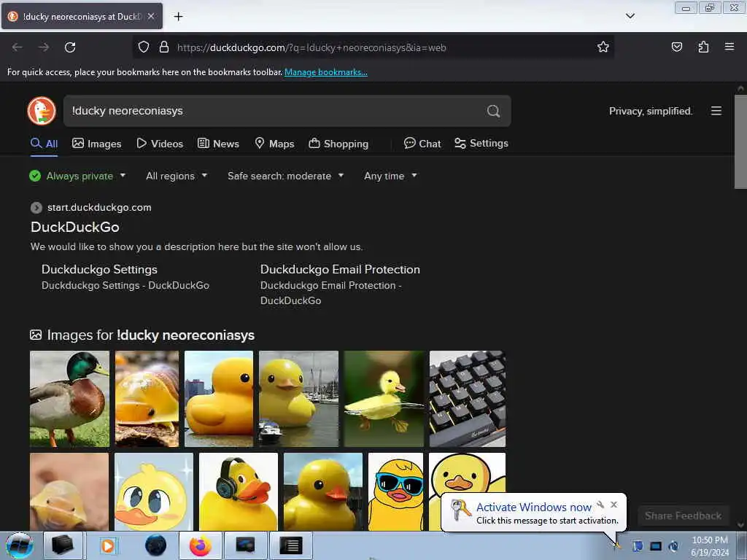Open the Safe search: moderate dropdown
The width and height of the screenshot is (747, 560).
point(285,176)
